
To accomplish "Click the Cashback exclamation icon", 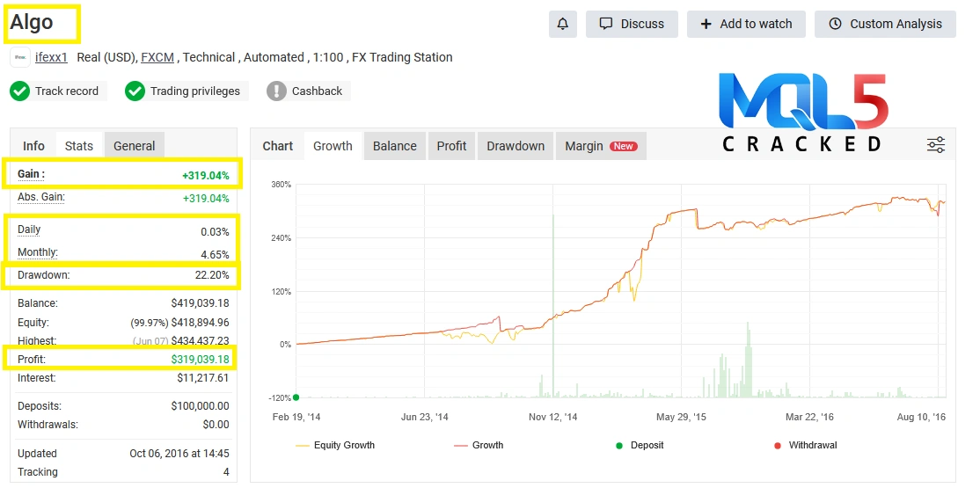I will pyautogui.click(x=277, y=91).
